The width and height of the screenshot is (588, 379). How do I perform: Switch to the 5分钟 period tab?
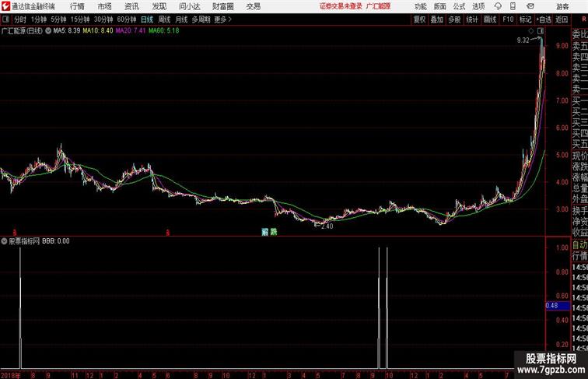58,19
